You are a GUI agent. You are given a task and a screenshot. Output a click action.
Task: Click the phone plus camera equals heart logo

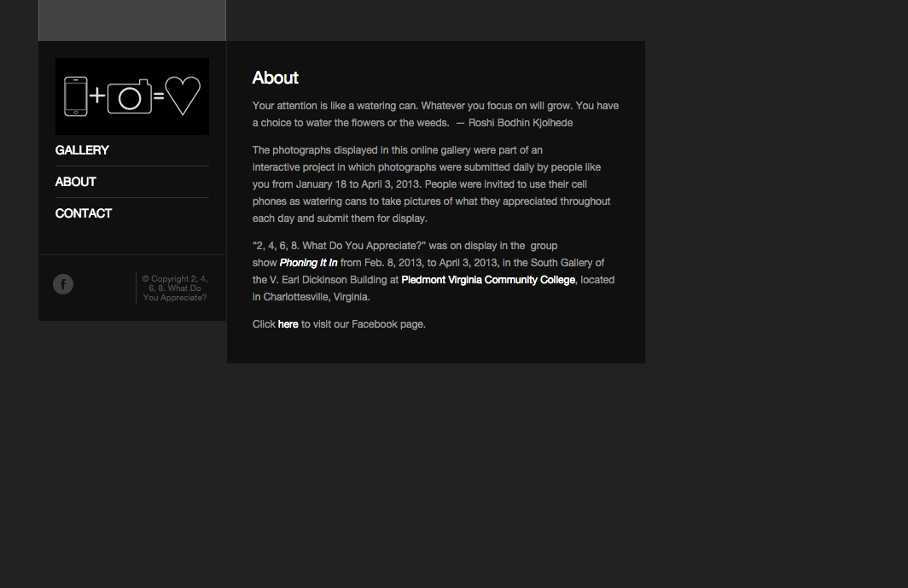(x=132, y=96)
